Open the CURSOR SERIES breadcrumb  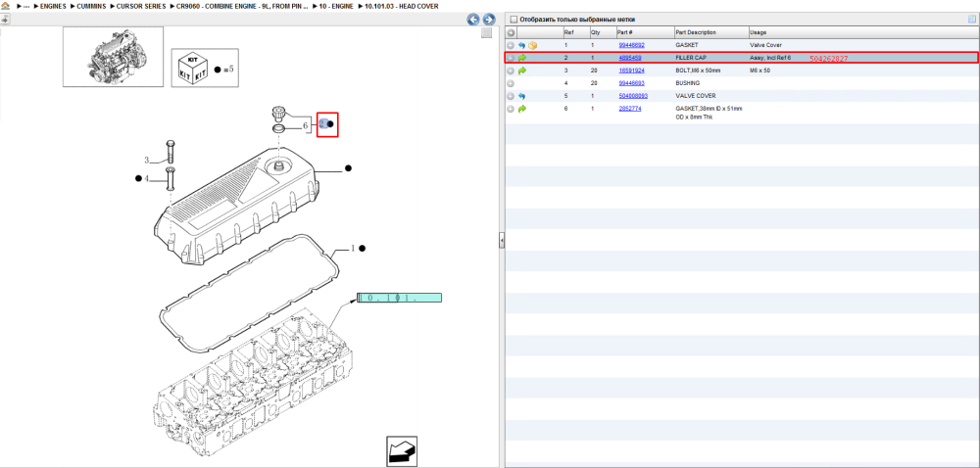[141, 6]
